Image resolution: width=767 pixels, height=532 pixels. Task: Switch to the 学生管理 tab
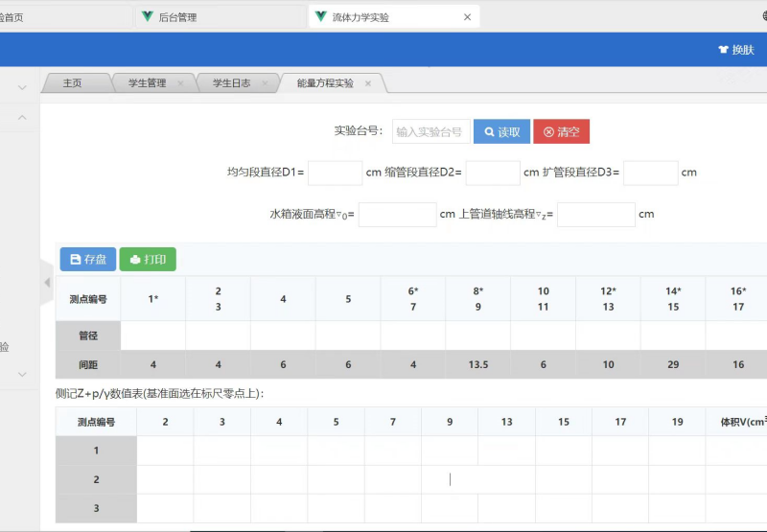coord(148,83)
